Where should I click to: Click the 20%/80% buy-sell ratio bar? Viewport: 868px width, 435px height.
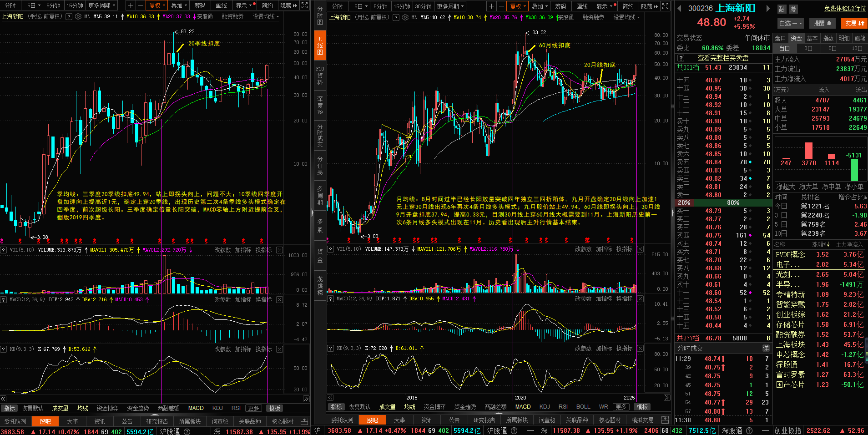point(723,202)
